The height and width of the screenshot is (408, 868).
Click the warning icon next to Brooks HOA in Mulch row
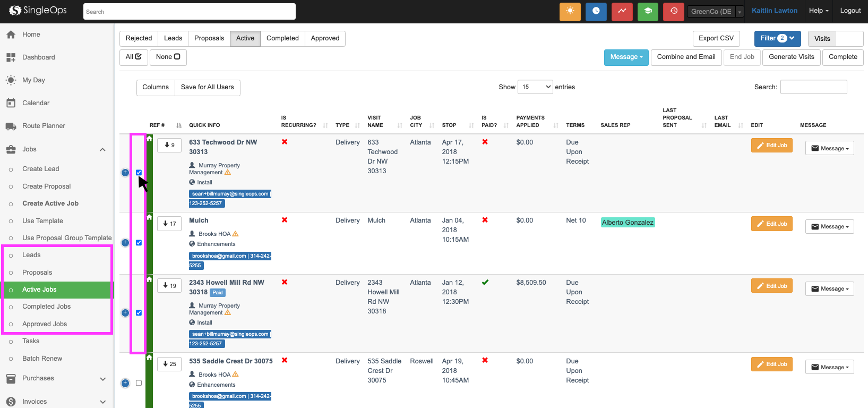[x=235, y=234]
